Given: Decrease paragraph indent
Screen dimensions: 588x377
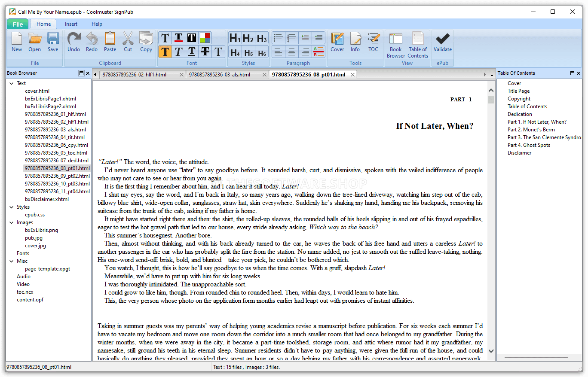Looking at the screenshot, I should (x=318, y=38).
